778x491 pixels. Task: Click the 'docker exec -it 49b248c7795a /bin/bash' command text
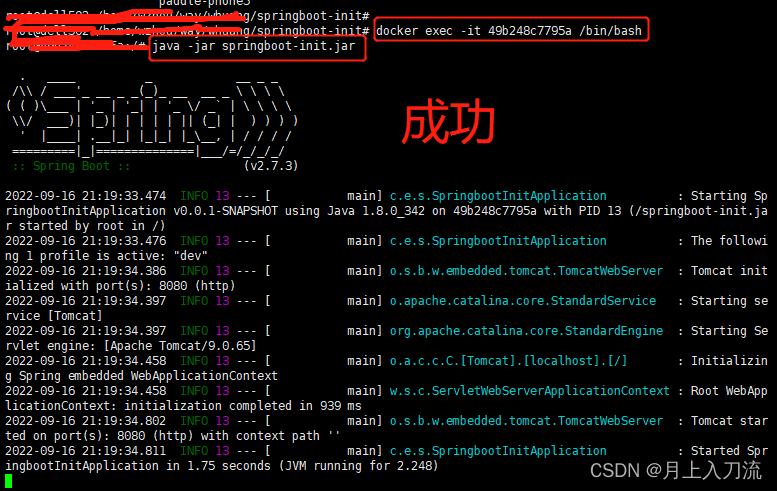click(509, 31)
